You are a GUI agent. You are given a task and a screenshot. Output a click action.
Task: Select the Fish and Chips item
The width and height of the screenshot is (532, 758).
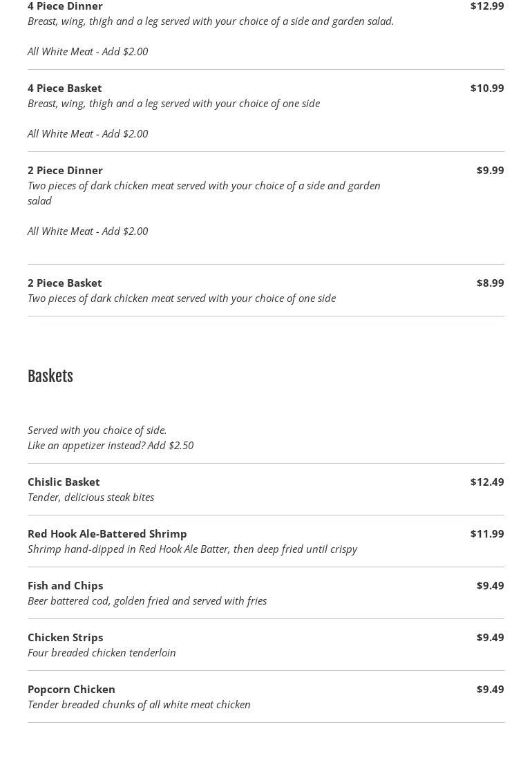[x=65, y=585]
